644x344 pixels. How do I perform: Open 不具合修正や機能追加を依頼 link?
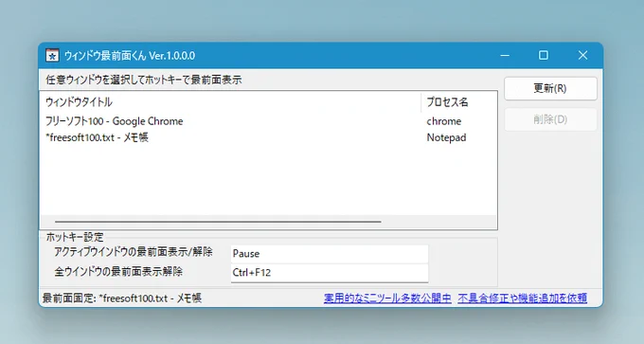tap(523, 298)
